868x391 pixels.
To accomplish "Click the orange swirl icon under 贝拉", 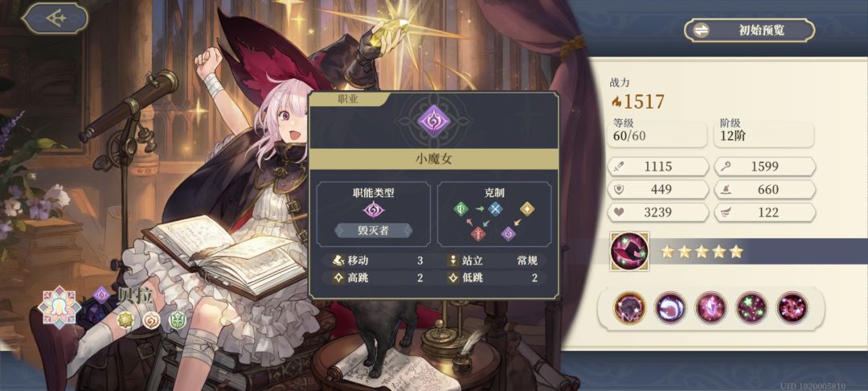I will click(x=151, y=320).
